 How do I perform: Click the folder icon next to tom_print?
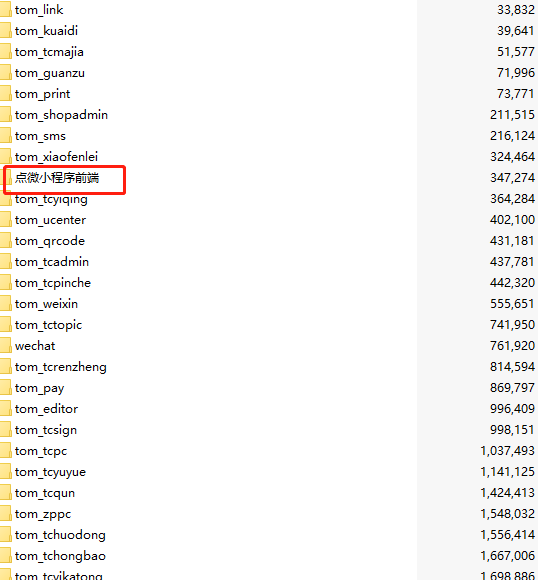pyautogui.click(x=6, y=94)
